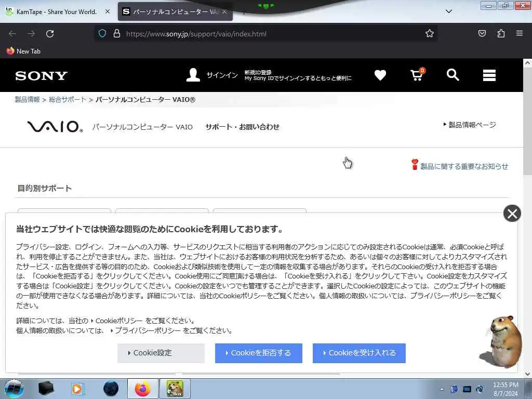The image size is (532, 399).
Task: Bookmark page with star icon
Action: point(430,33)
